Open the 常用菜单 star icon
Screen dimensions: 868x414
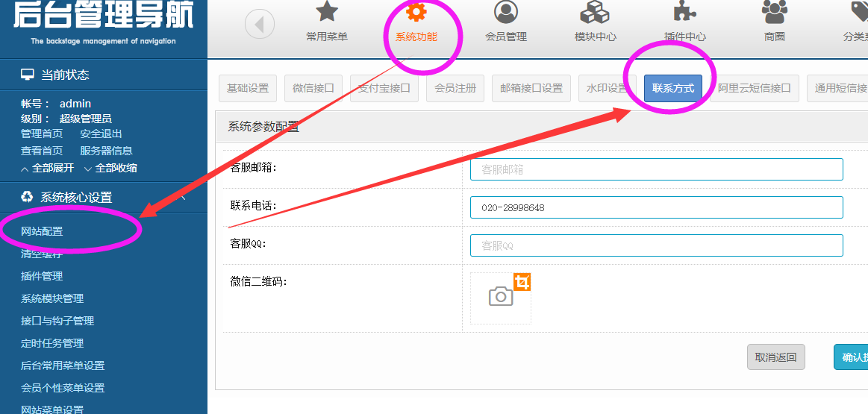[x=327, y=12]
